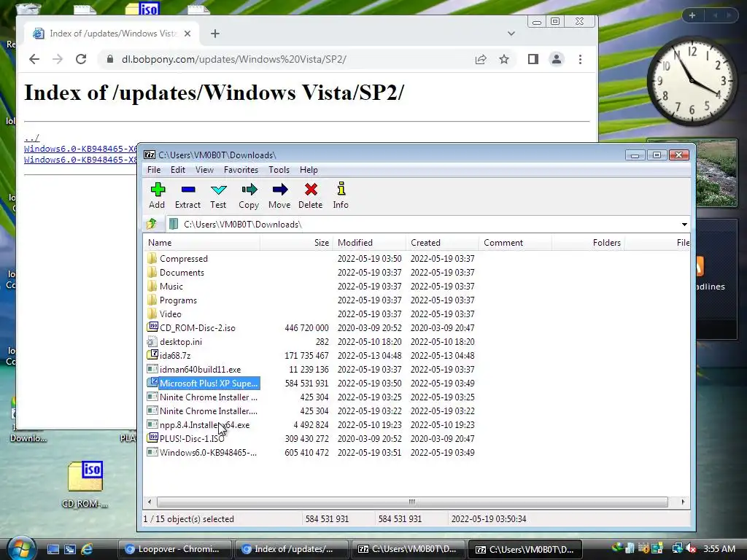This screenshot has width=747, height=560.
Task: Click the Add toolbar icon in 7-Zip
Action: pos(157,195)
